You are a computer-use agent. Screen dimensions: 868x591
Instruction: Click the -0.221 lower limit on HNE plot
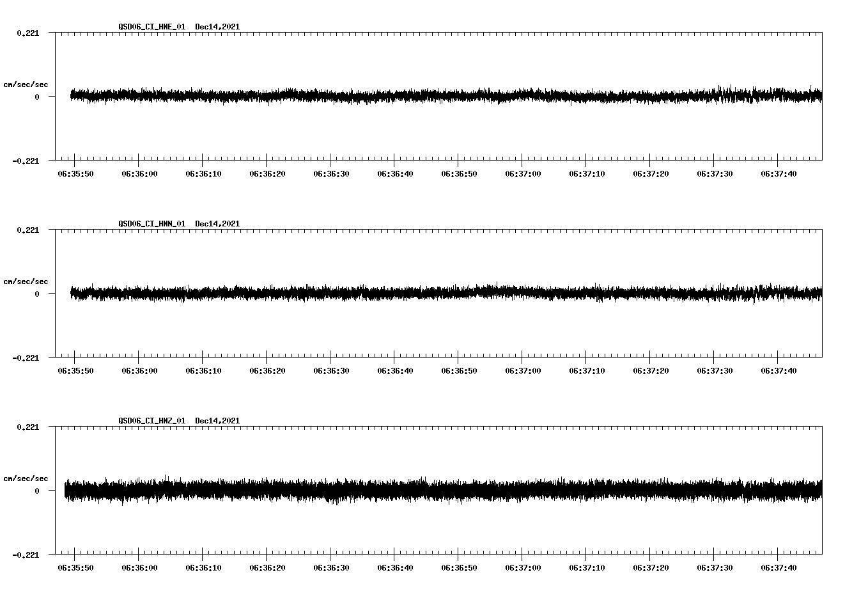25,161
